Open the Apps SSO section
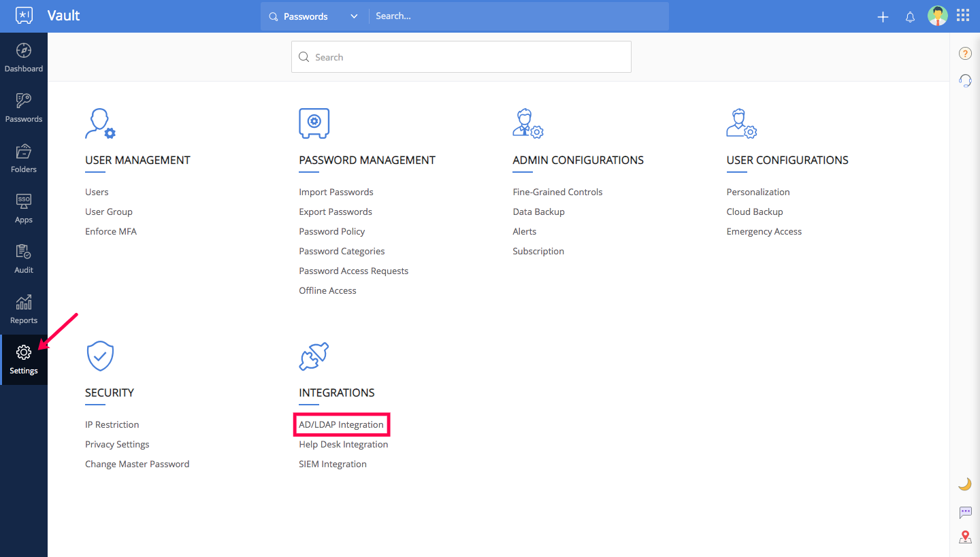 point(24,209)
